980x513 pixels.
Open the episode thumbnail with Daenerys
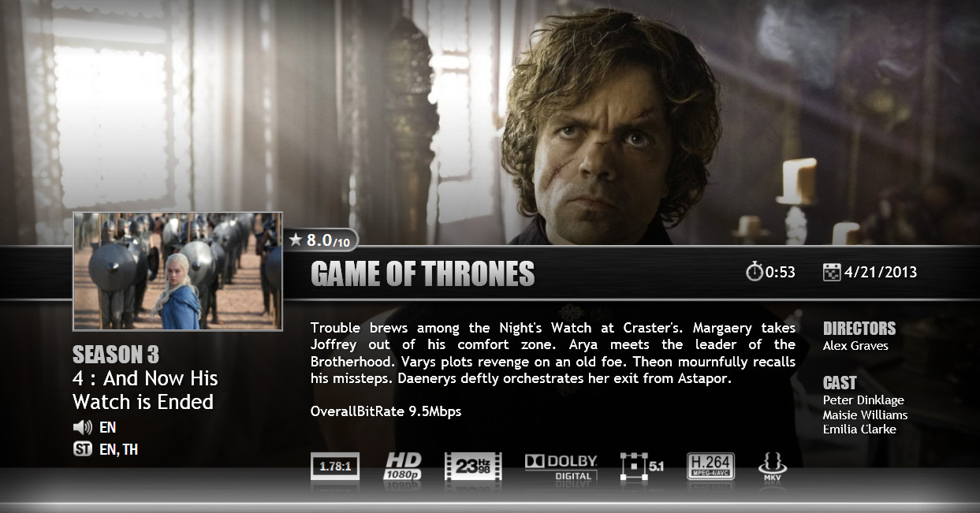tap(177, 271)
